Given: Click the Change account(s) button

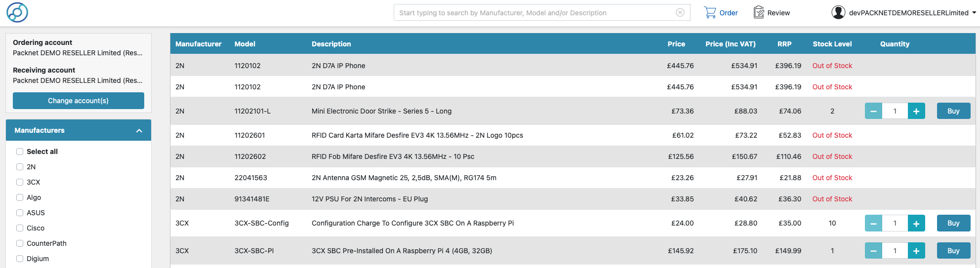Looking at the screenshot, I should click(x=79, y=101).
